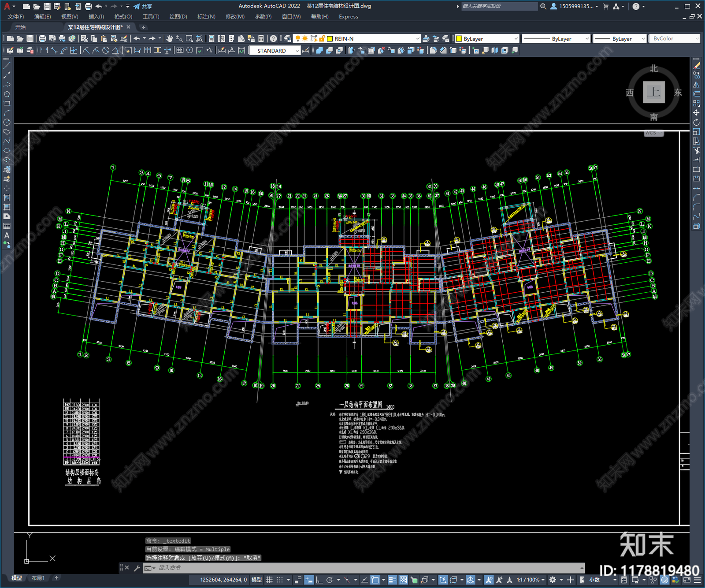Image resolution: width=705 pixels, height=588 pixels.
Task: Click the Undo arrow in standard toolbar
Action: click(137, 39)
